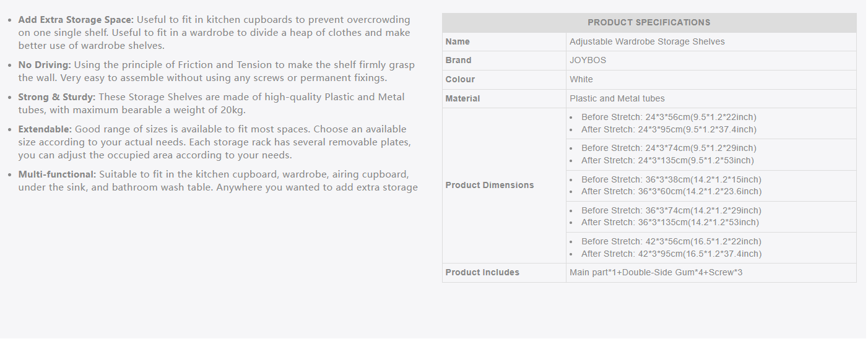Click the Adjustable Wardrobe Storage Shelves value

pyautogui.click(x=647, y=41)
